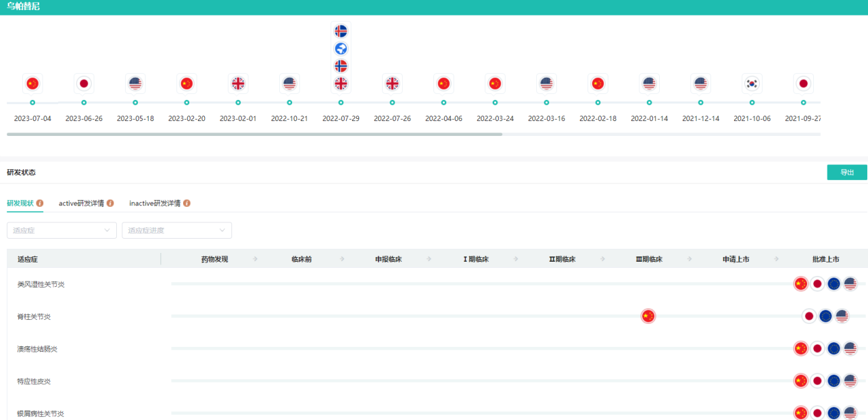Click info icon next to inactive研发详情
868x420 pixels.
point(187,203)
